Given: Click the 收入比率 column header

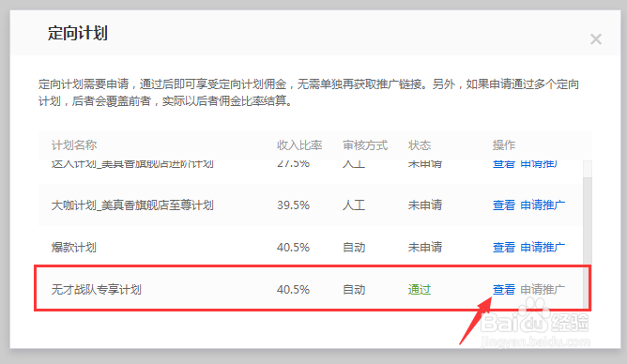Looking at the screenshot, I should pos(299,145).
